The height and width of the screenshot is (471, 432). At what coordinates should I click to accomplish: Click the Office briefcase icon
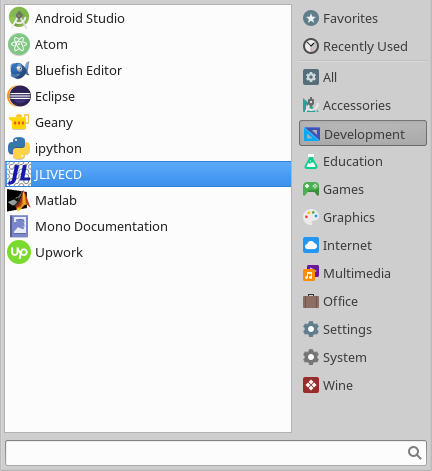pos(311,301)
